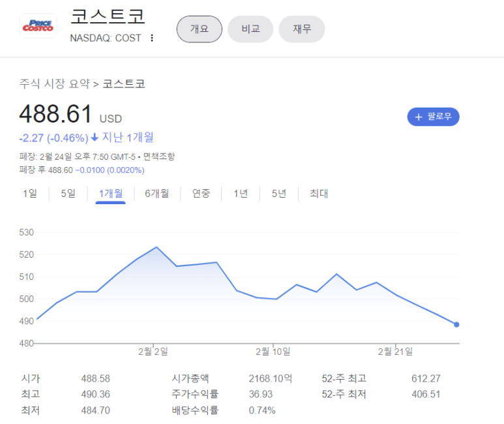The image size is (504, 424).
Task: Click the 52-주 최고 value 612.27
Action: [426, 378]
